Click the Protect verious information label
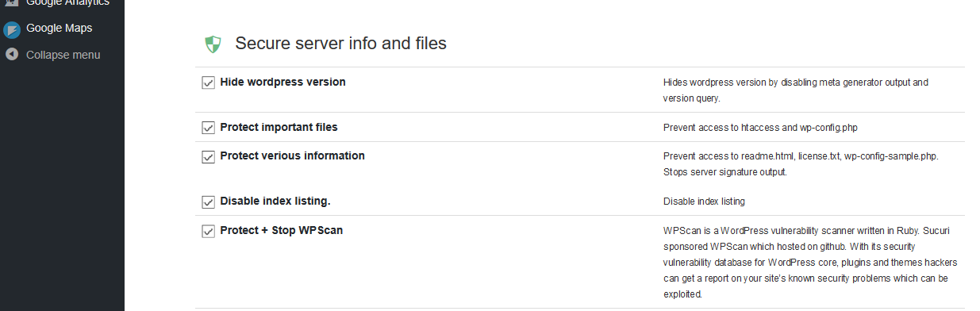Viewport: 980px width, 311px height. coord(292,155)
